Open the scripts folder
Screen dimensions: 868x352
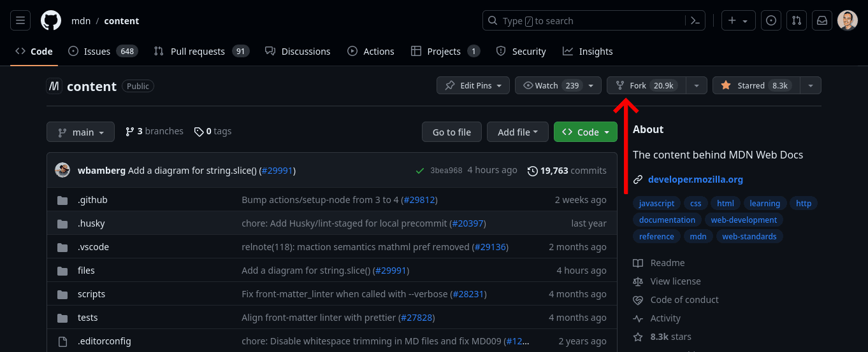click(91, 294)
